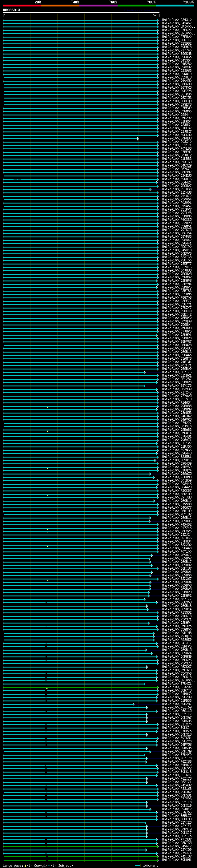The height and width of the screenshot is (868, 197).
Task: Select hit label UniRef100_P17745
Action: tap(177, 50)
